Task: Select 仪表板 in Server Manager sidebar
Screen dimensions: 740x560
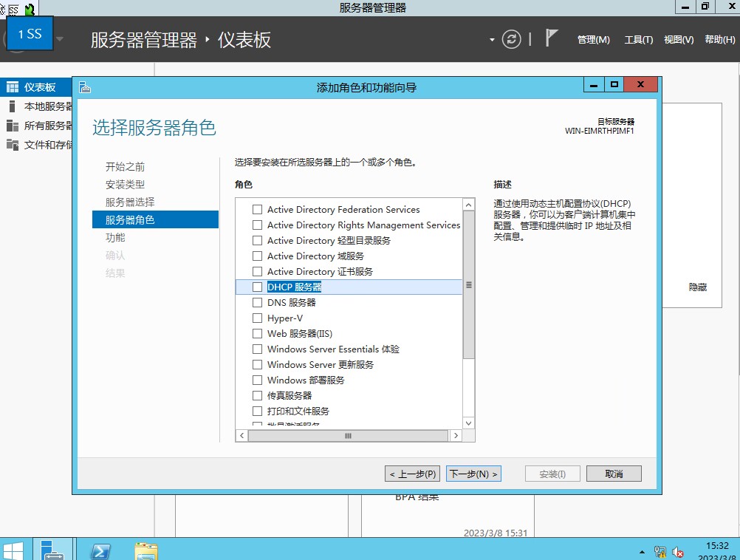Action: pyautogui.click(x=36, y=87)
